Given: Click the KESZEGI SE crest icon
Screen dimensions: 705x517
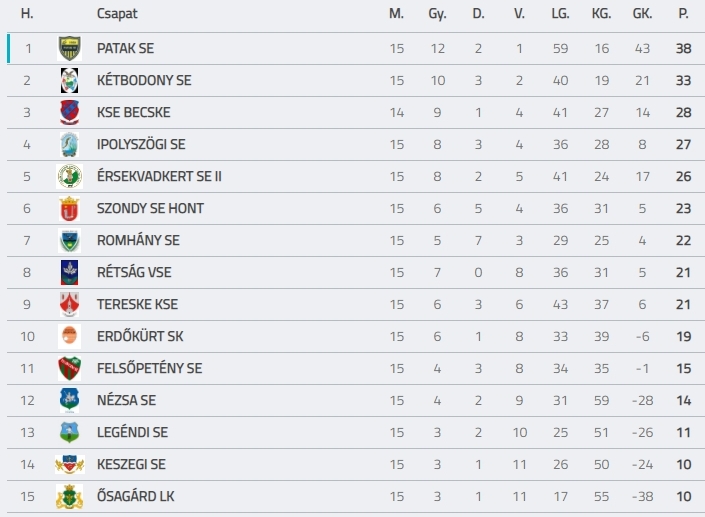Looking at the screenshot, I should (69, 464).
